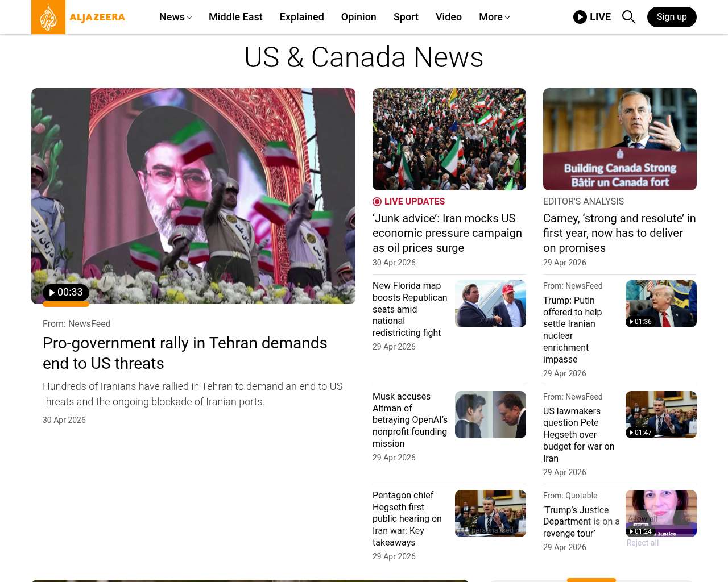Select Reject all cookies option
Viewport: 728px width, 582px height.
point(642,543)
